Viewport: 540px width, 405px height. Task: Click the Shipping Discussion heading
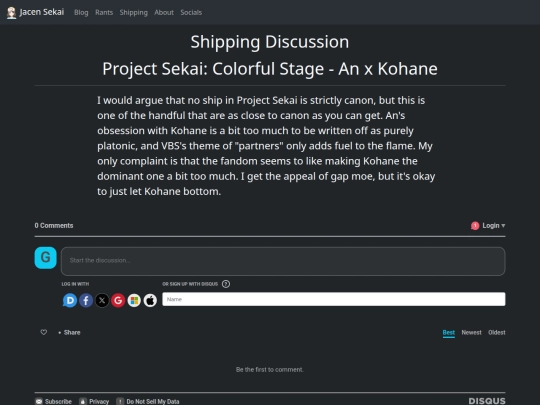(x=270, y=42)
